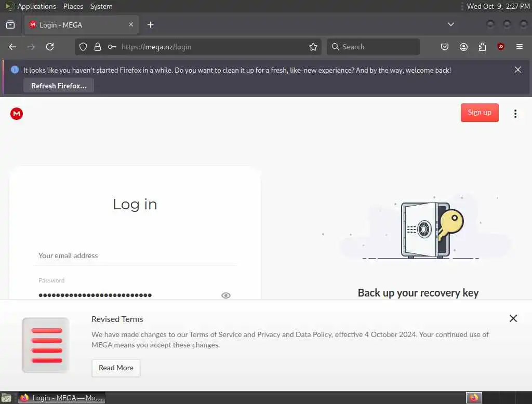
Task: Open tracking protection shield icon
Action: coord(83,47)
